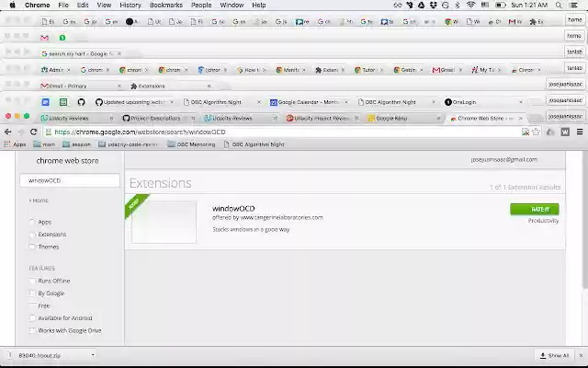Image resolution: width=588 pixels, height=368 pixels.
Task: Go to the web store Home link
Action: [39, 201]
